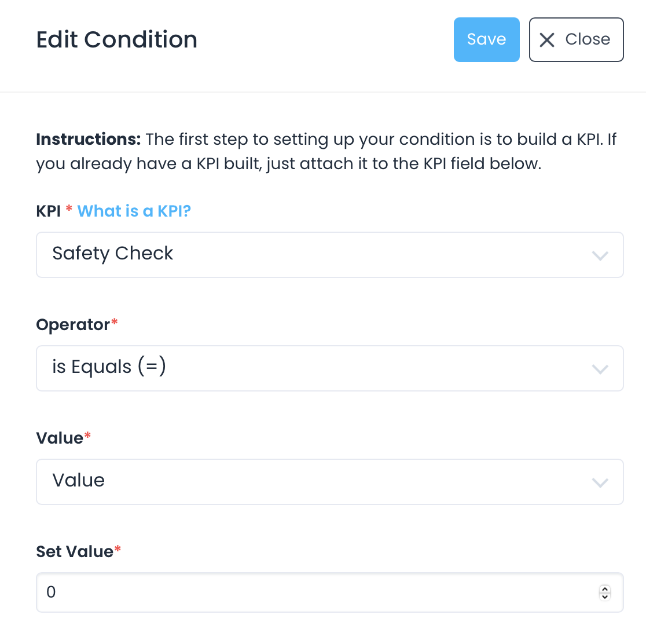Click the KPI field label
Image resolution: width=646 pixels, height=644 pixels.
(x=49, y=211)
